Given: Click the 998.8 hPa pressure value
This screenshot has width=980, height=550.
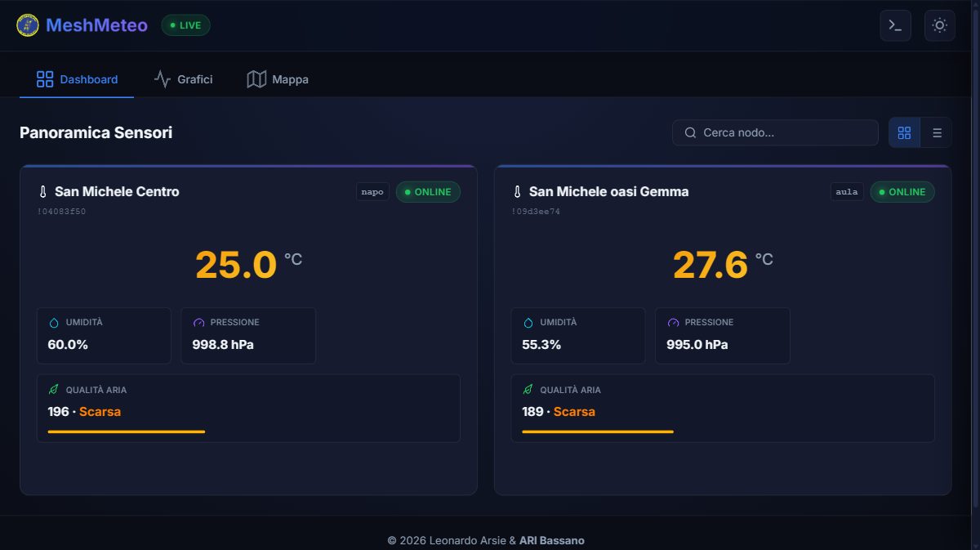Looking at the screenshot, I should tap(223, 345).
